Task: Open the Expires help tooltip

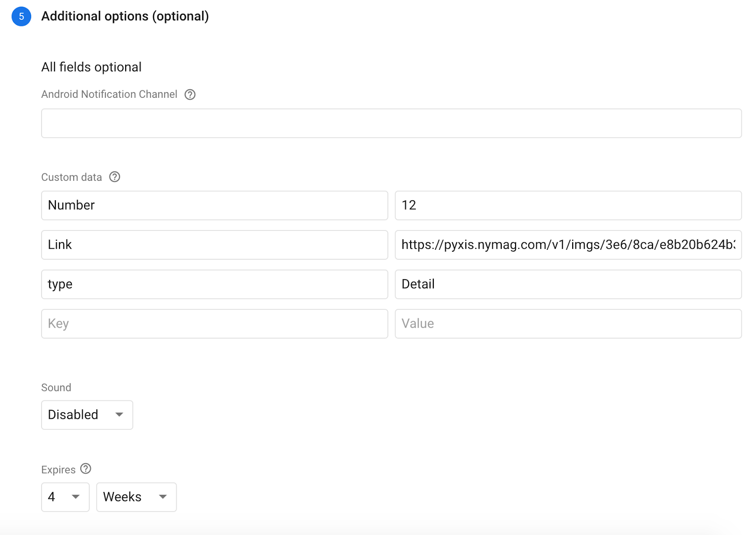Action: (86, 469)
